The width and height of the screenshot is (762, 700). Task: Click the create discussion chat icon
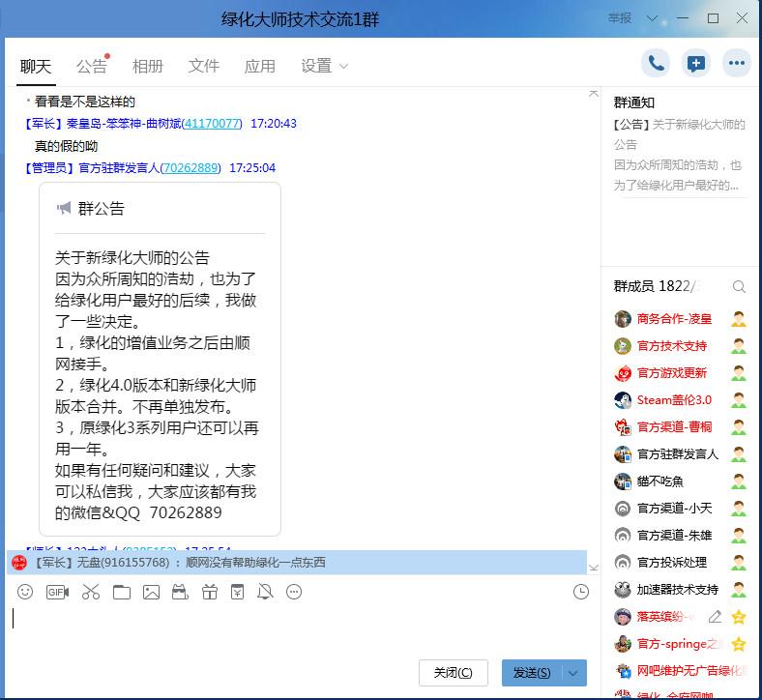696,63
